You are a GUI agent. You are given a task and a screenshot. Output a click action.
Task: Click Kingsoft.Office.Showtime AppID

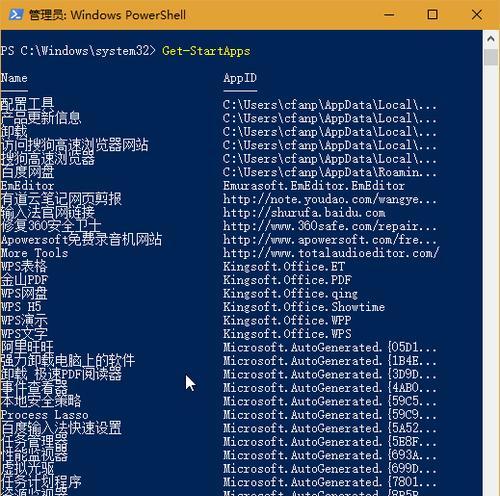click(x=304, y=307)
